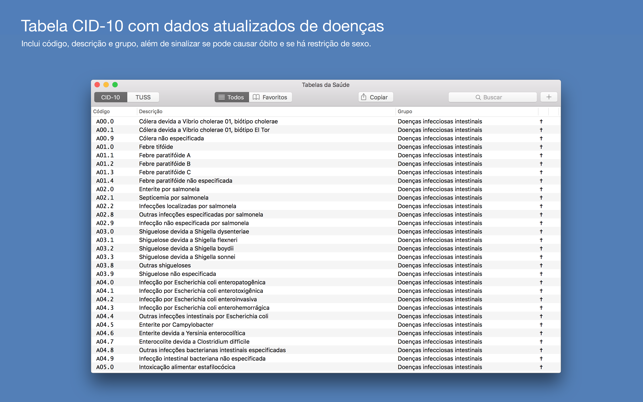The image size is (643, 402).
Task: Select row 'Infecção por Escherichia coli enterotoxigênica'
Action: coord(326,291)
